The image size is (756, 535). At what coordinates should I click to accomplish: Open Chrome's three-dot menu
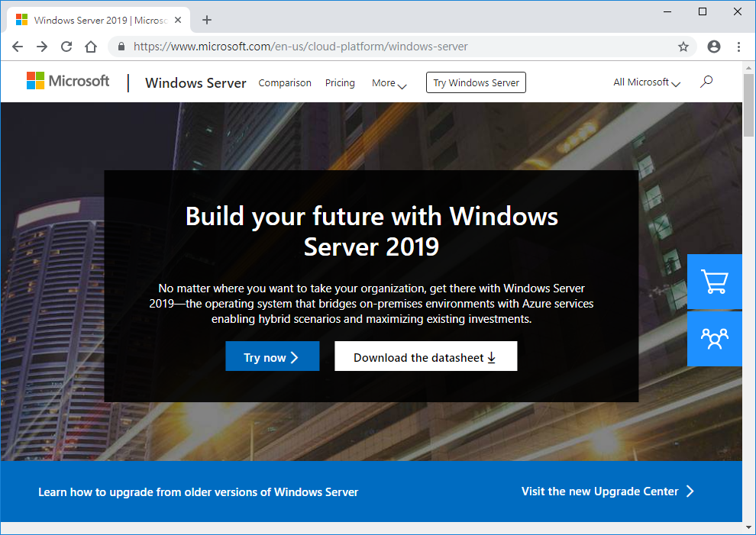[738, 47]
